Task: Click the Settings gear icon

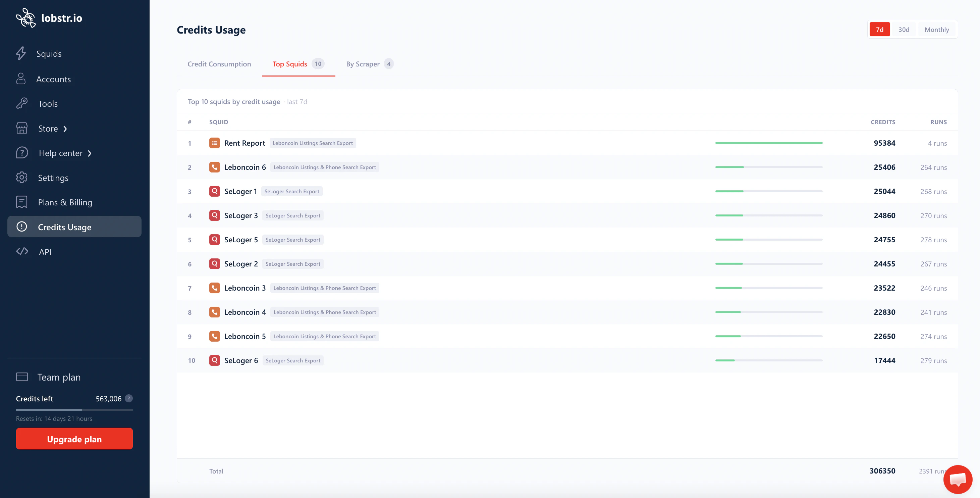Action: click(22, 178)
